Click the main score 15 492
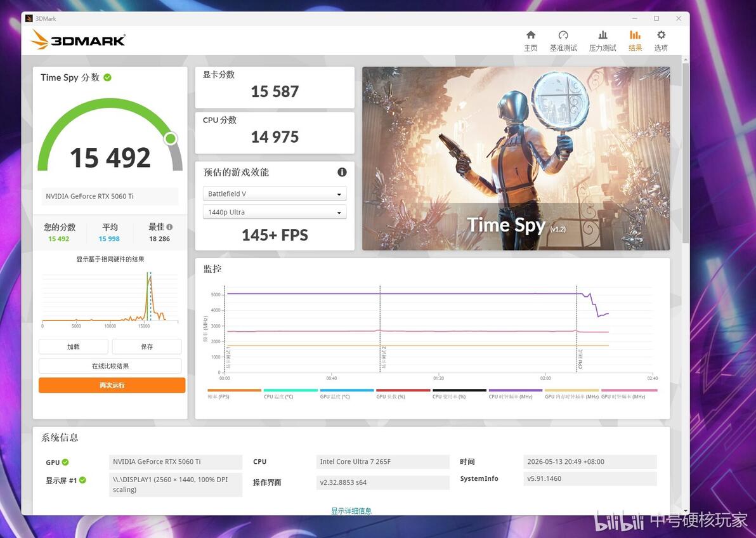 [x=110, y=158]
